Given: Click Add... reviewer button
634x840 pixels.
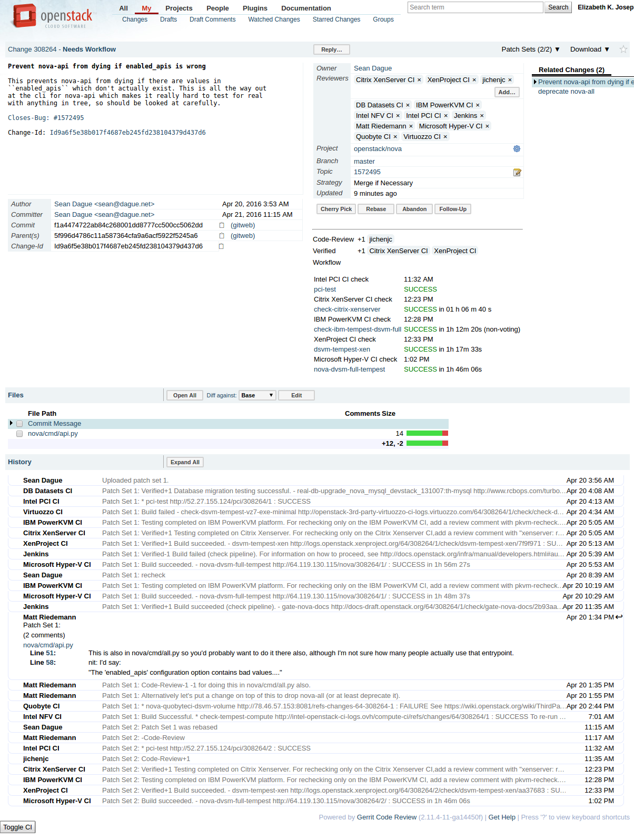Looking at the screenshot, I should pos(507,92).
